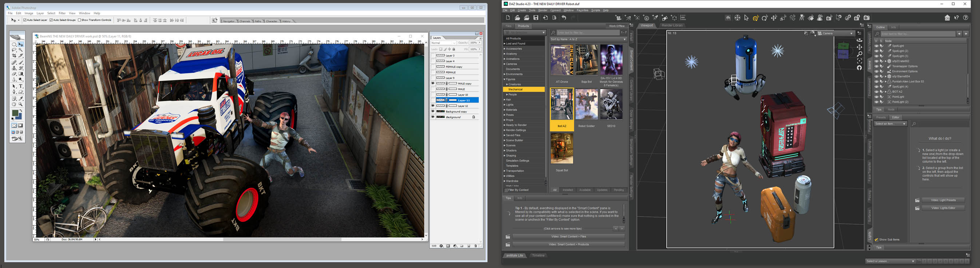Open the Timeline tab in DAZ Studio
Viewport: 980px width, 268px height.
point(538,256)
